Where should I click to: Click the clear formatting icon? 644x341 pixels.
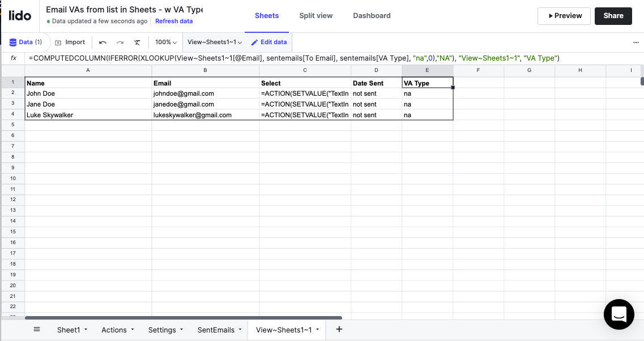point(137,42)
